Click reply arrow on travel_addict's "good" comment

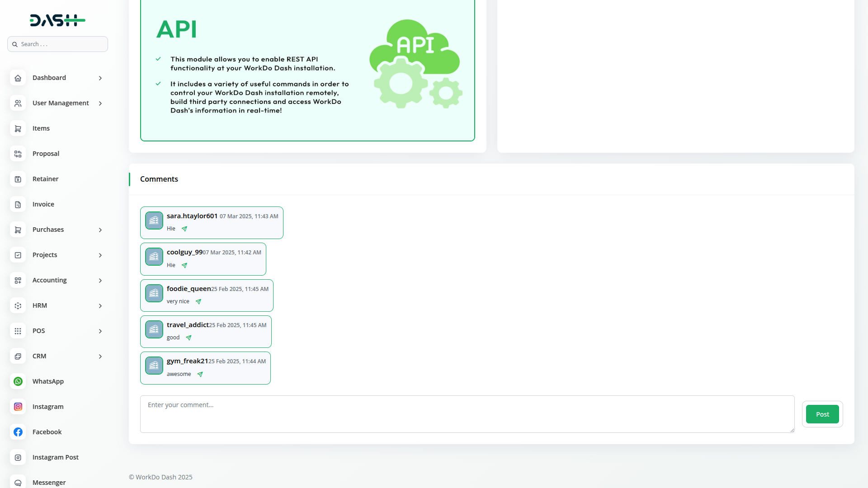pyautogui.click(x=189, y=338)
